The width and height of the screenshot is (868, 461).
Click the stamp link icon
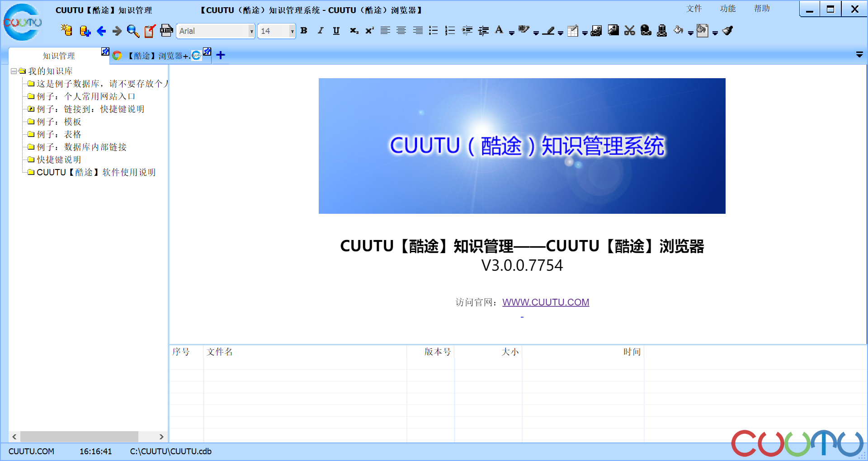point(662,30)
